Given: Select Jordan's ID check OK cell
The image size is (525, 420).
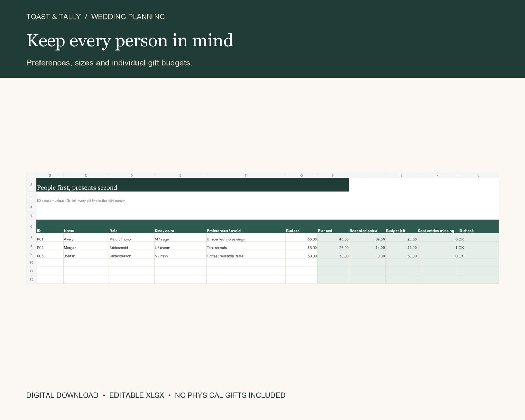Looking at the screenshot, I should [x=478, y=254].
